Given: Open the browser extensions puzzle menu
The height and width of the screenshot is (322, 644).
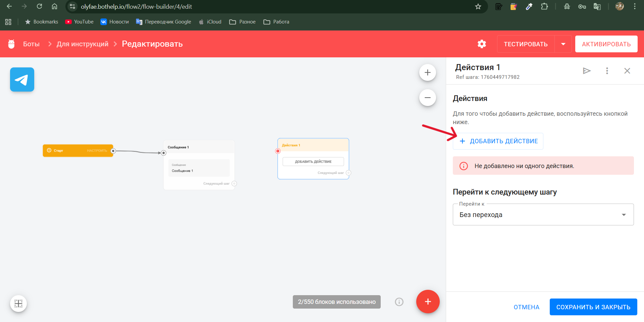Looking at the screenshot, I should coord(545,6).
